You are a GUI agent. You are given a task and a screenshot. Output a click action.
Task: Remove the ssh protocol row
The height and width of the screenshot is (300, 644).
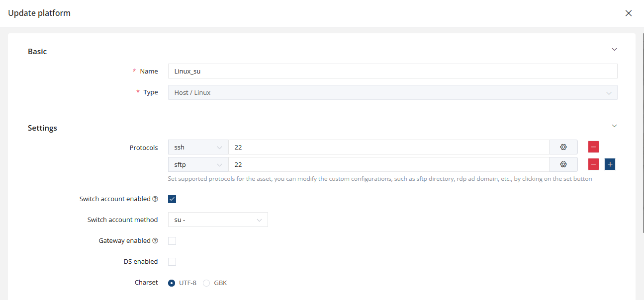tap(593, 147)
